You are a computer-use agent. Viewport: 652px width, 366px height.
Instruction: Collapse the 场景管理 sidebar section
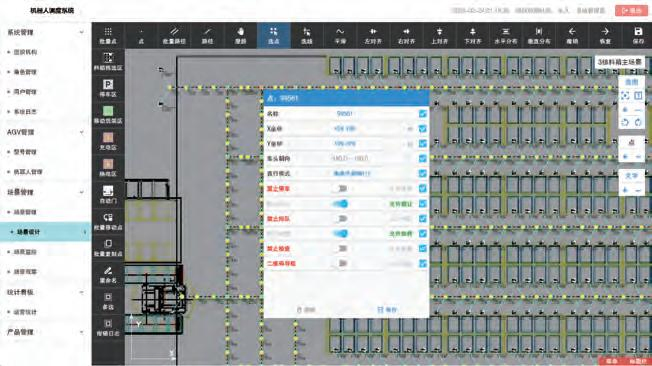click(82, 192)
